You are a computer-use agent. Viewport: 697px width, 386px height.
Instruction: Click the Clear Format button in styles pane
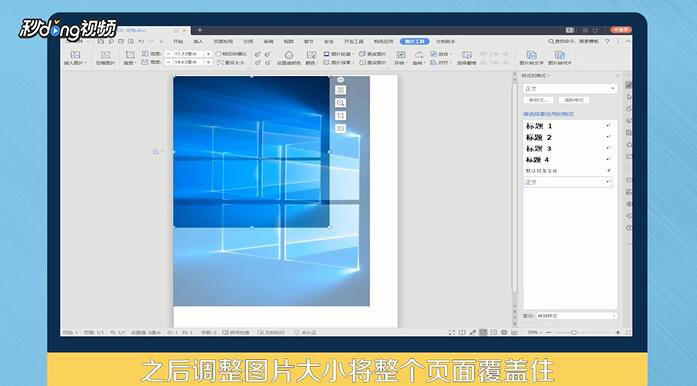click(x=574, y=100)
